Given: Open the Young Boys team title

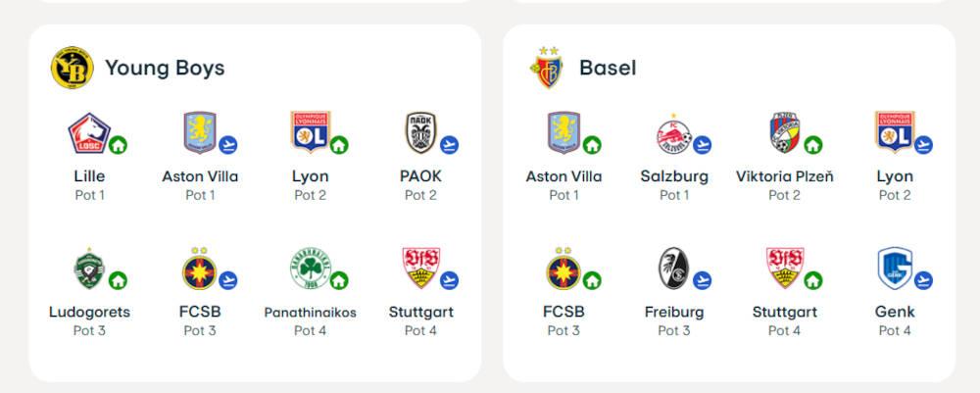Looking at the screenshot, I should coord(165,68).
